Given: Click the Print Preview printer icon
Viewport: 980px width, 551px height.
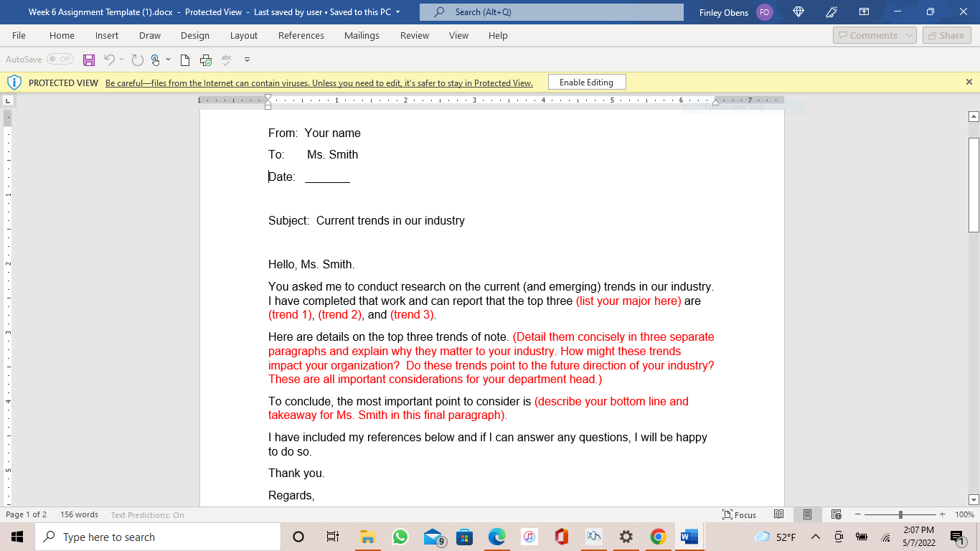Looking at the screenshot, I should point(206,60).
